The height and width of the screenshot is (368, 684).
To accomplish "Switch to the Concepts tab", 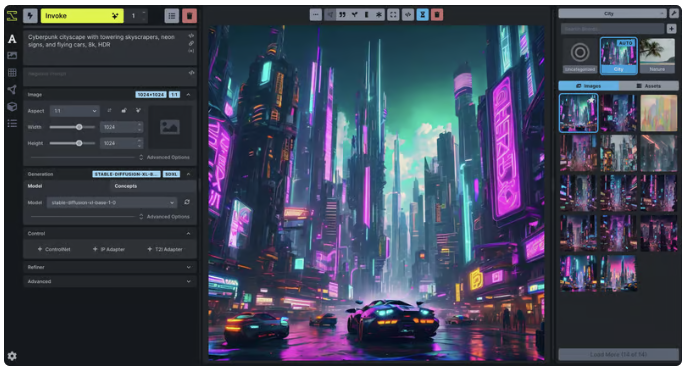I will (x=126, y=186).
